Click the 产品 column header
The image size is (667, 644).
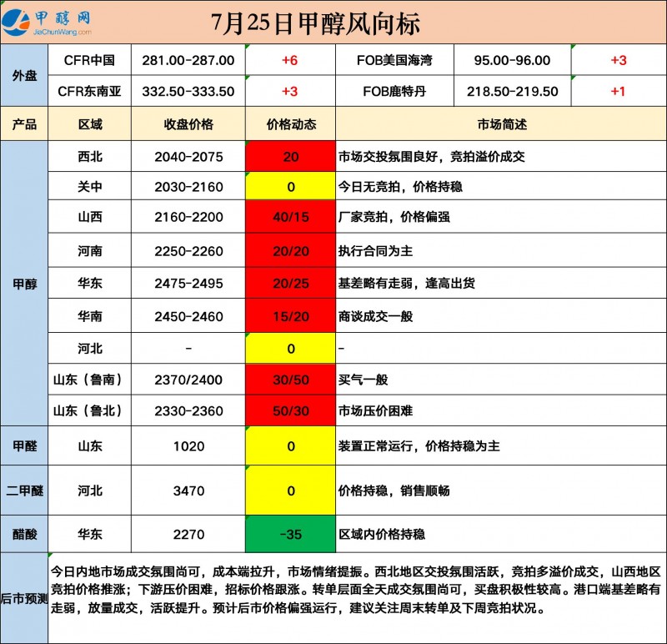point(24,123)
